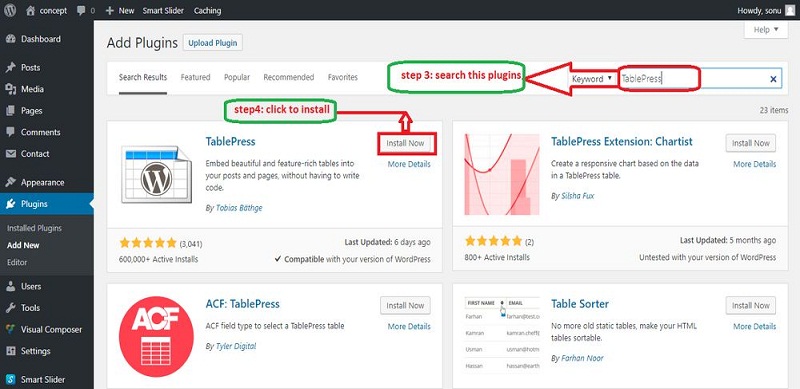Viewport: 800px width, 389px height.
Task: Focus the plugin search input field
Action: point(700,79)
